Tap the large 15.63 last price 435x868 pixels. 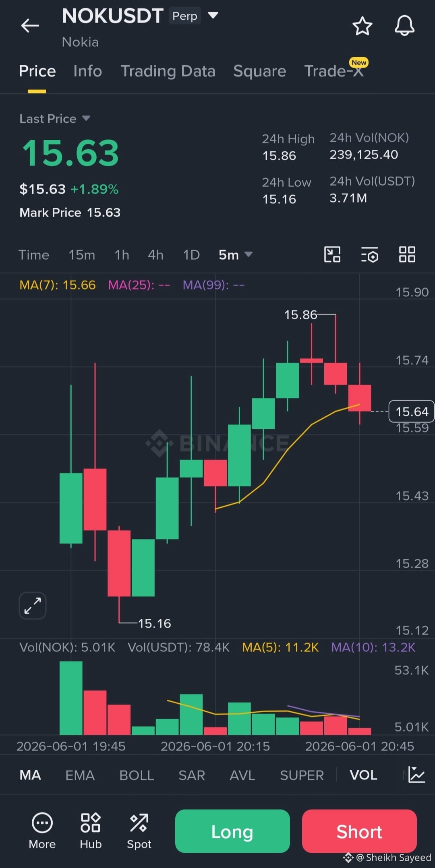pos(70,153)
